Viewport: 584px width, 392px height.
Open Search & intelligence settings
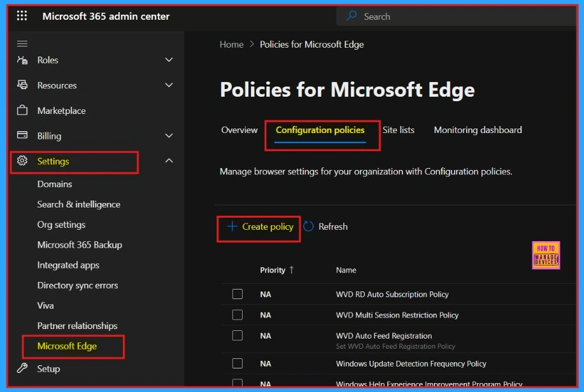[78, 204]
